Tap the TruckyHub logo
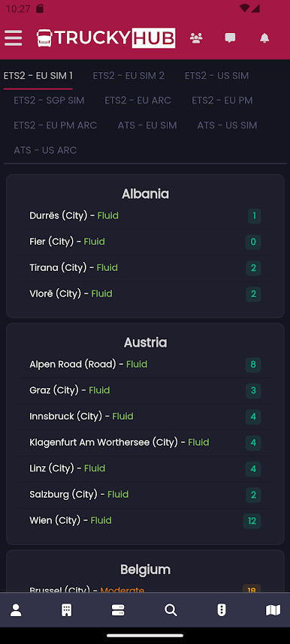The height and width of the screenshot is (644, 290). coord(106,38)
